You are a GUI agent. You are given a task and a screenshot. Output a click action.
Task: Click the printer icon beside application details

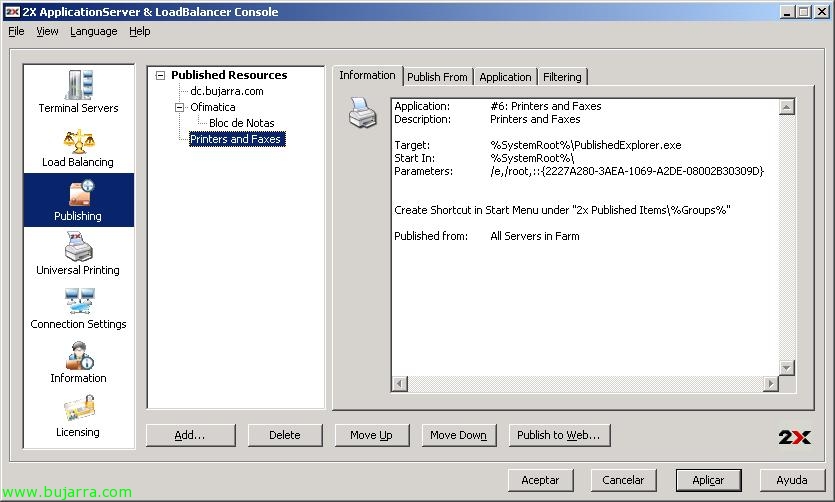pyautogui.click(x=363, y=113)
